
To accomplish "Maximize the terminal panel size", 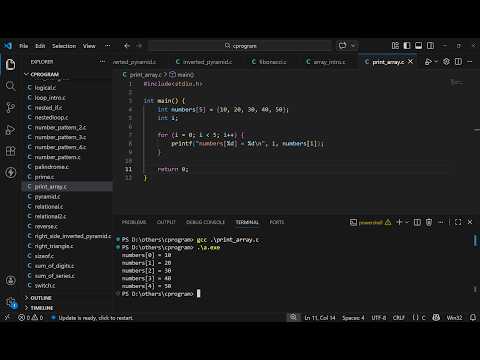I will [x=458, y=222].
